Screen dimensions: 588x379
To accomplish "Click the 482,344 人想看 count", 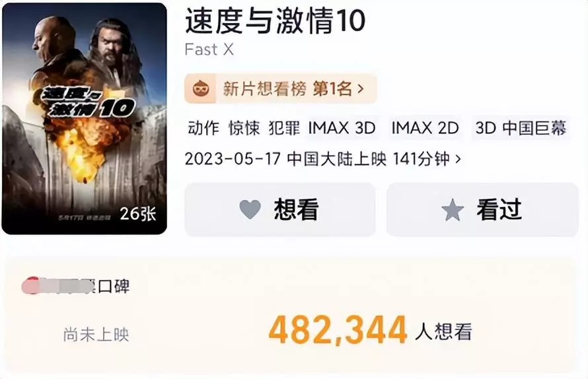I will tap(370, 331).
